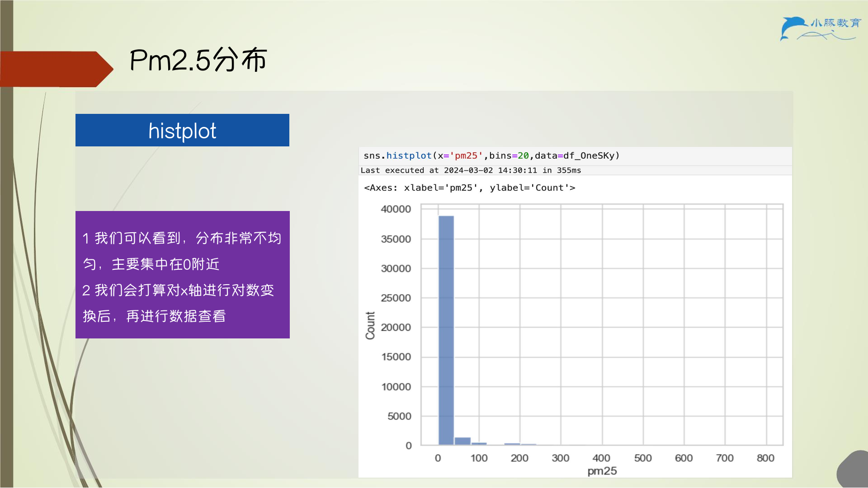Click the small bar near 200 on chart
The width and height of the screenshot is (868, 488).
point(512,444)
